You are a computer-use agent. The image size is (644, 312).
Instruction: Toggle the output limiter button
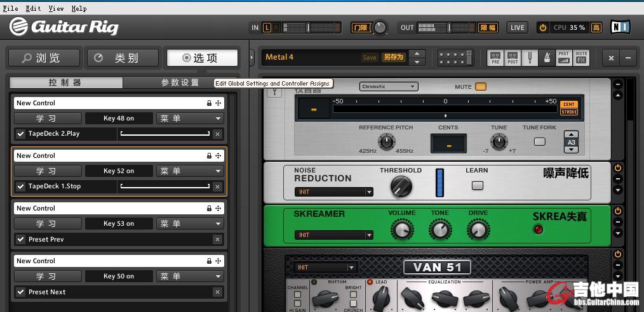point(488,27)
